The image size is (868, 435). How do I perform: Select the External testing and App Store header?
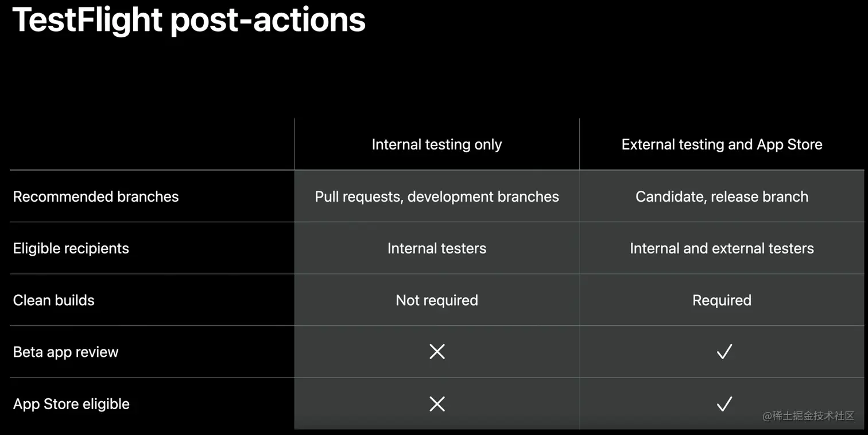[x=722, y=145]
